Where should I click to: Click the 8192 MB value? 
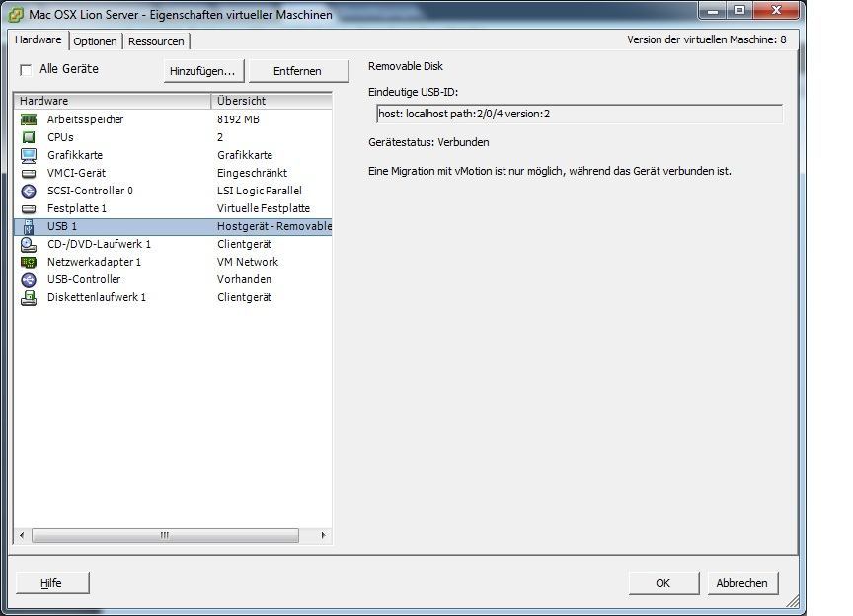[238, 119]
